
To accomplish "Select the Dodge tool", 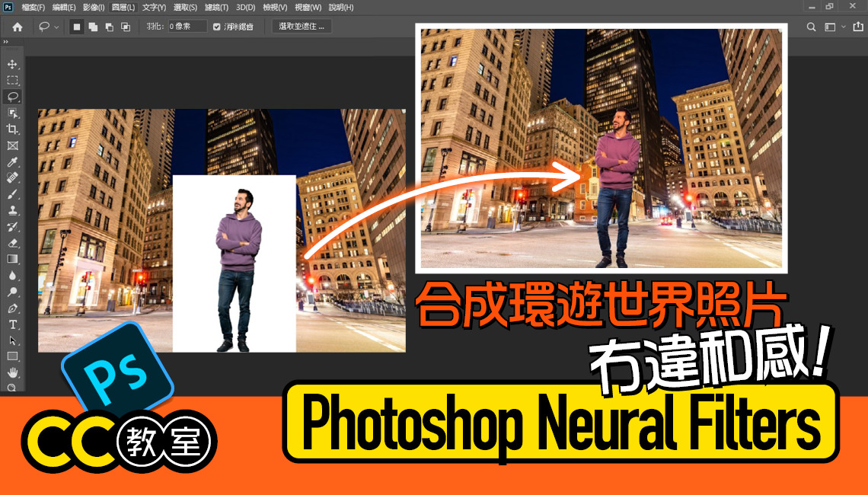I will (12, 292).
